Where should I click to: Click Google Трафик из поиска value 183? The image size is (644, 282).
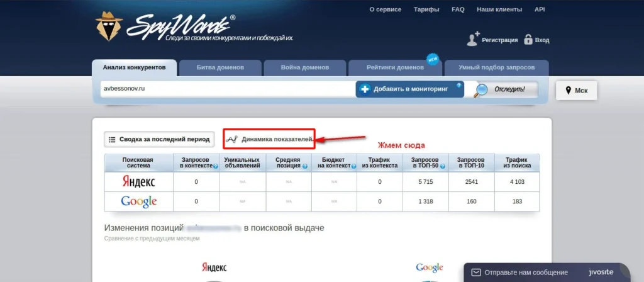point(517,201)
